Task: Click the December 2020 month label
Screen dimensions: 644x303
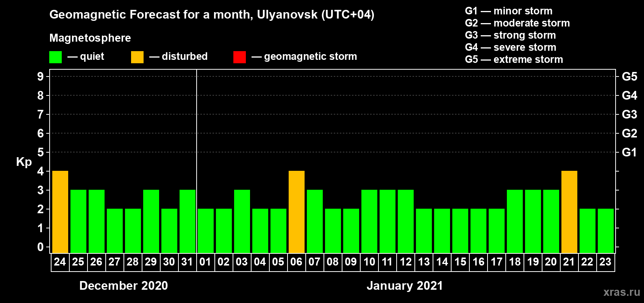Action: click(x=123, y=286)
